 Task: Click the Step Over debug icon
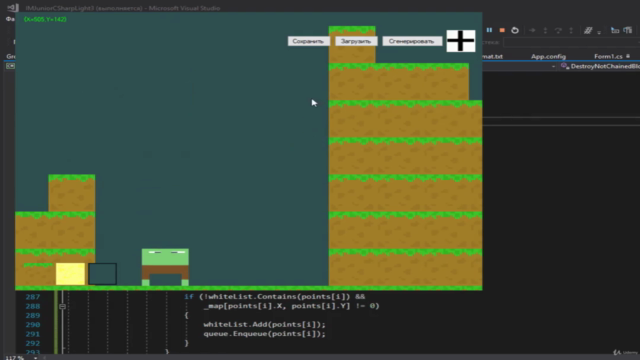pos(558,30)
